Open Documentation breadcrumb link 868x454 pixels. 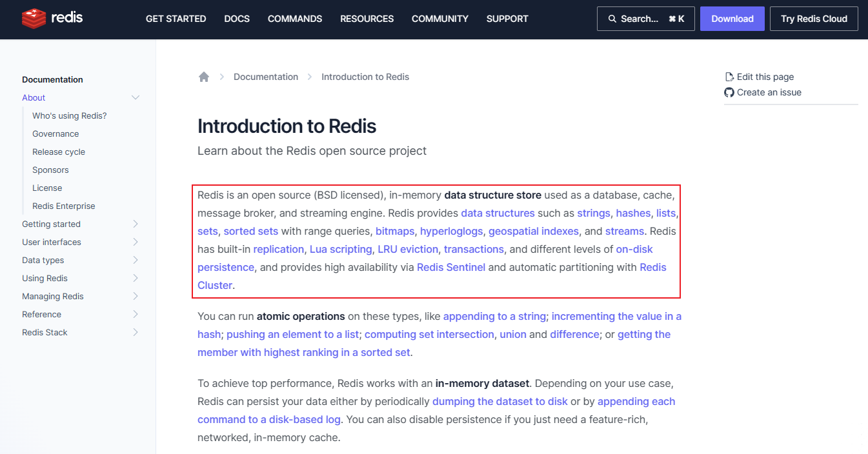(266, 77)
